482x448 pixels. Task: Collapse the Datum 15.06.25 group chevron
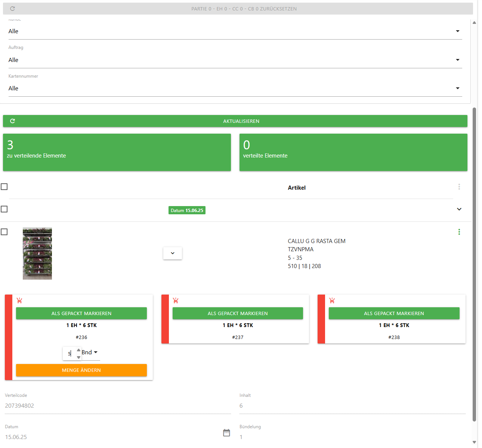coord(459,209)
